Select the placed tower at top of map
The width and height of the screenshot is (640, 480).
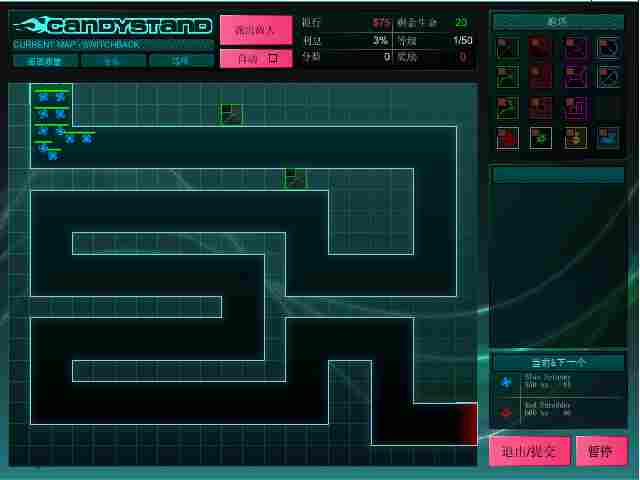(x=231, y=115)
